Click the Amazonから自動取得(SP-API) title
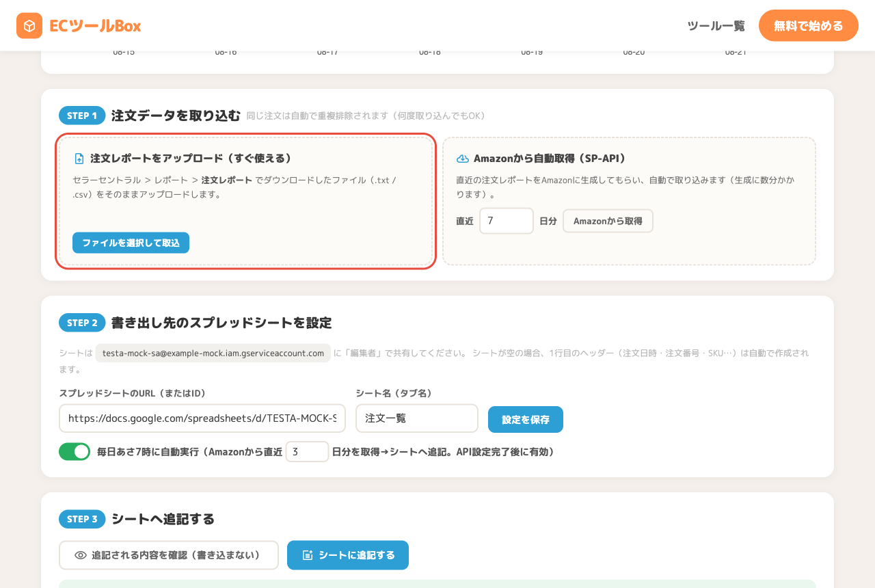The height and width of the screenshot is (588, 875). [x=550, y=159]
